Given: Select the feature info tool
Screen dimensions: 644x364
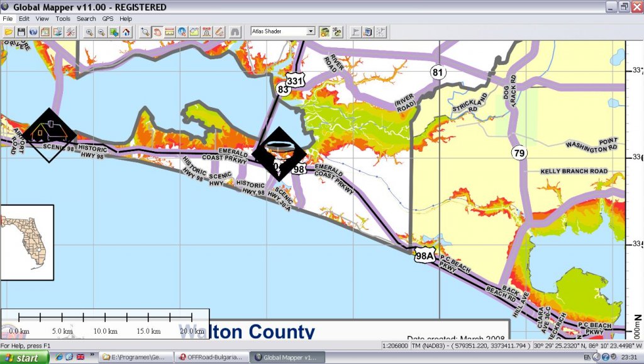Looking at the screenshot, I should (182, 31).
